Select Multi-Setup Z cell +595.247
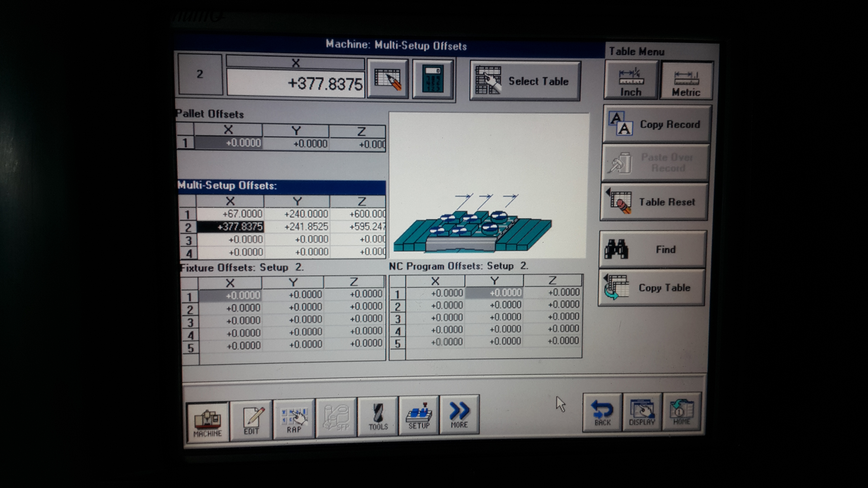 (358, 226)
